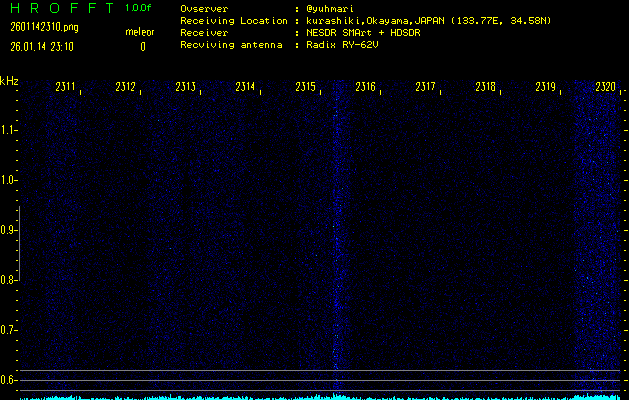Click the Receiving Location label
Viewport: 629px width, 400px height.
(234, 21)
